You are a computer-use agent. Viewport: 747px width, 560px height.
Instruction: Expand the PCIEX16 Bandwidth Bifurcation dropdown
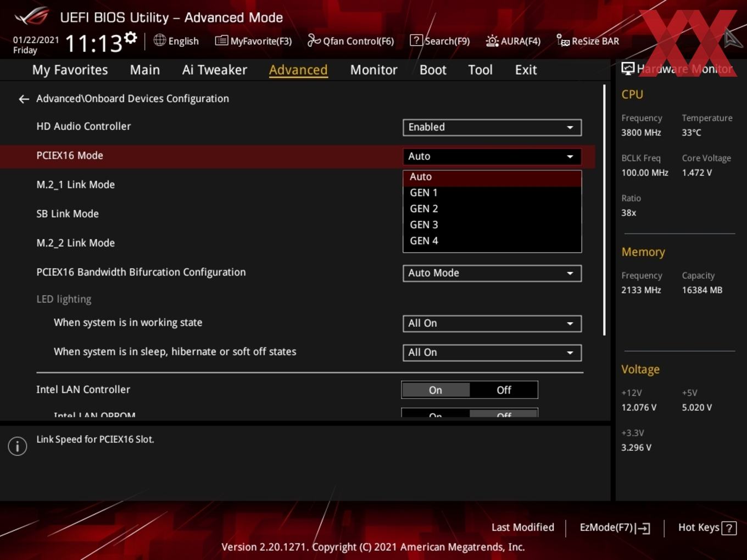491,273
